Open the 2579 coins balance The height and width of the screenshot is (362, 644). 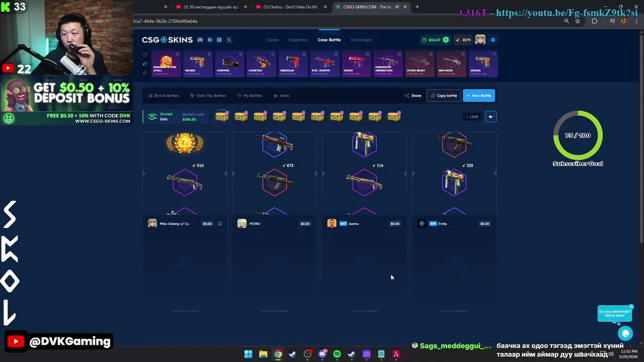(x=463, y=40)
